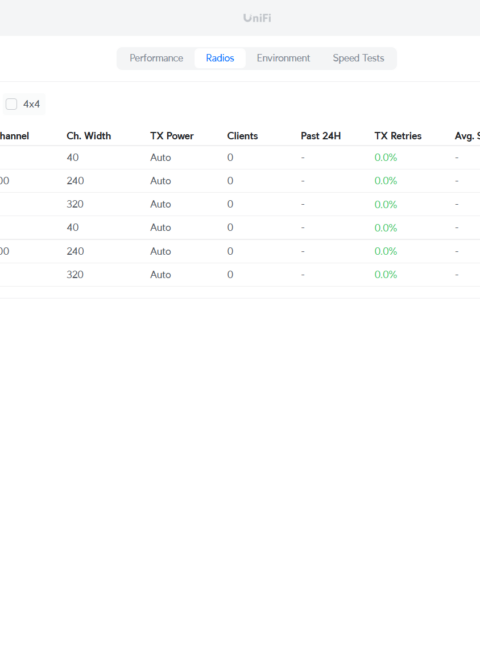Sort by TX Power column header
The image size is (480, 650).
(172, 136)
